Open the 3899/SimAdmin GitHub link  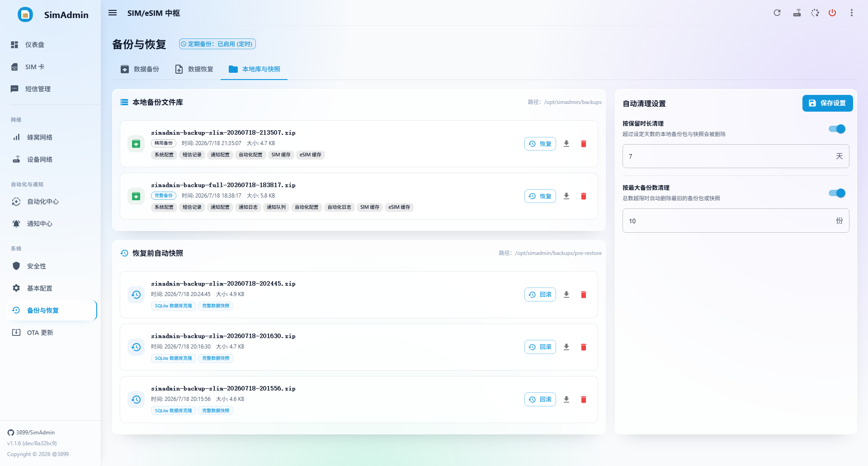pyautogui.click(x=31, y=433)
